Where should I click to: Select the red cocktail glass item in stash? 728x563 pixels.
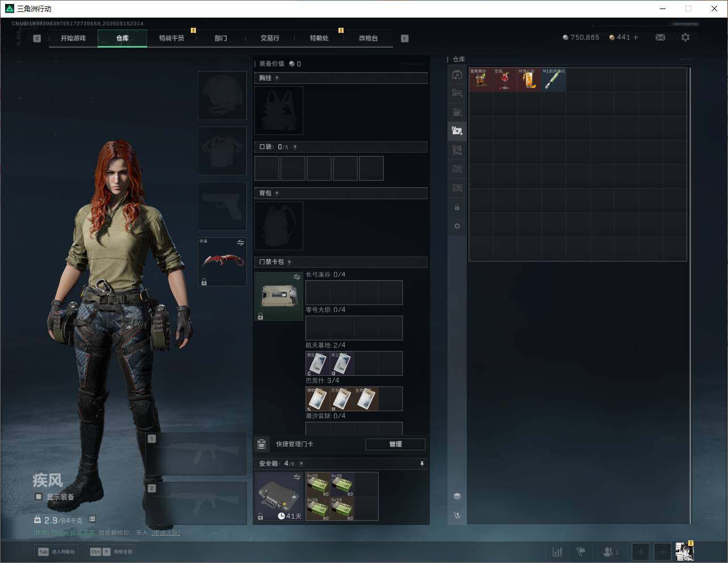tap(505, 80)
